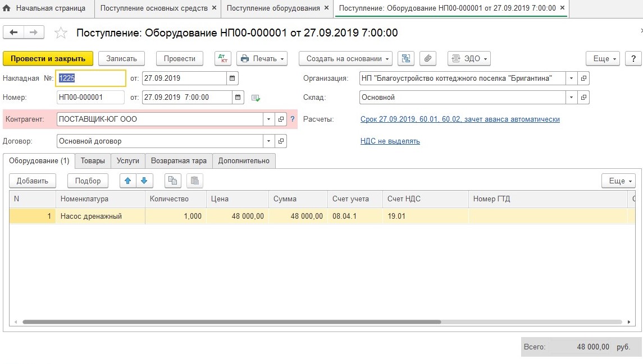Move row up with blue up arrow

(128, 181)
